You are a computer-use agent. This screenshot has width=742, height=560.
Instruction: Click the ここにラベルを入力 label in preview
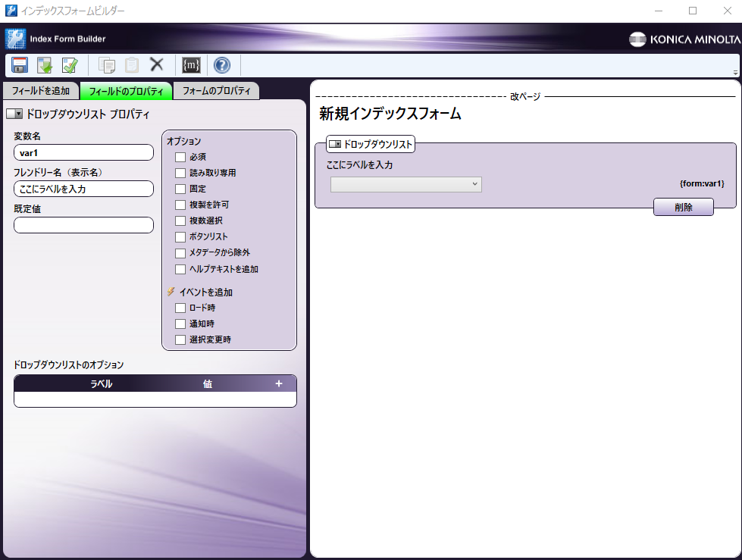click(360, 165)
